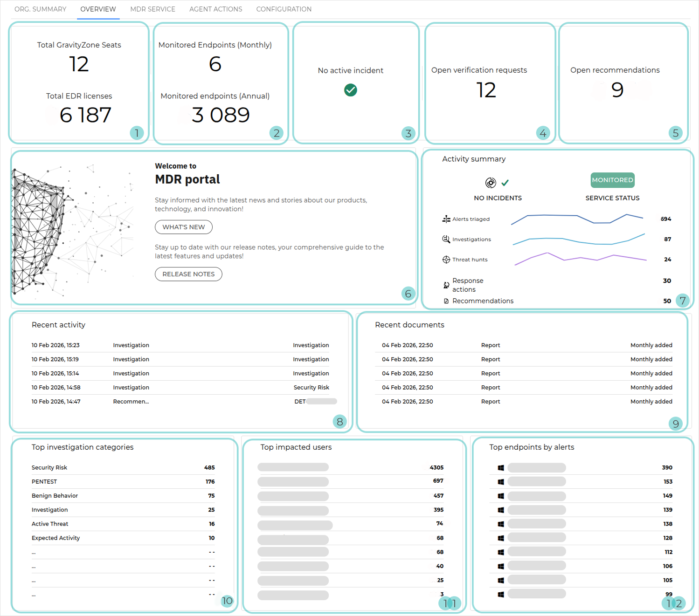Image resolution: width=699 pixels, height=616 pixels.
Task: Open the MDR SERVICE tab
Action: [x=152, y=9]
